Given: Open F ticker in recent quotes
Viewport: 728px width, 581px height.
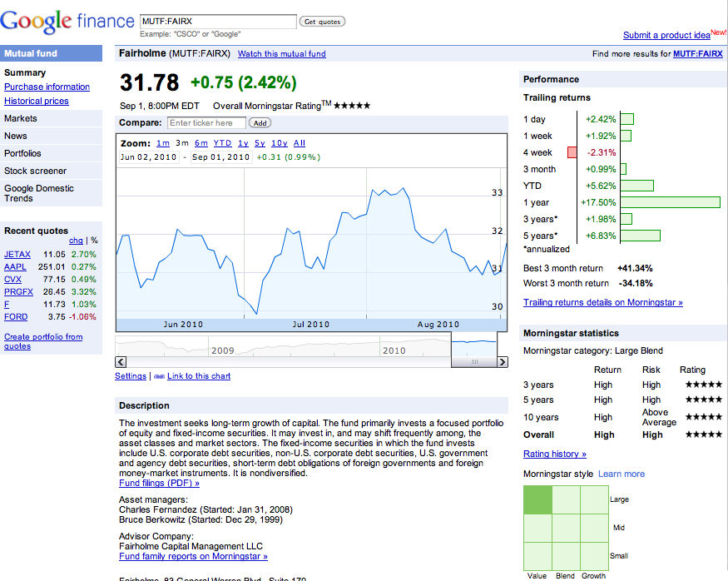Looking at the screenshot, I should [7, 305].
